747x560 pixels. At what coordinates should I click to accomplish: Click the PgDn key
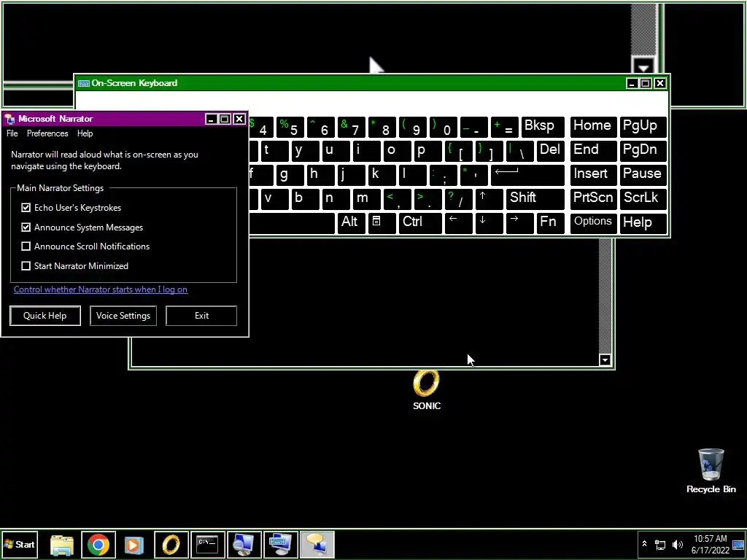pyautogui.click(x=643, y=150)
